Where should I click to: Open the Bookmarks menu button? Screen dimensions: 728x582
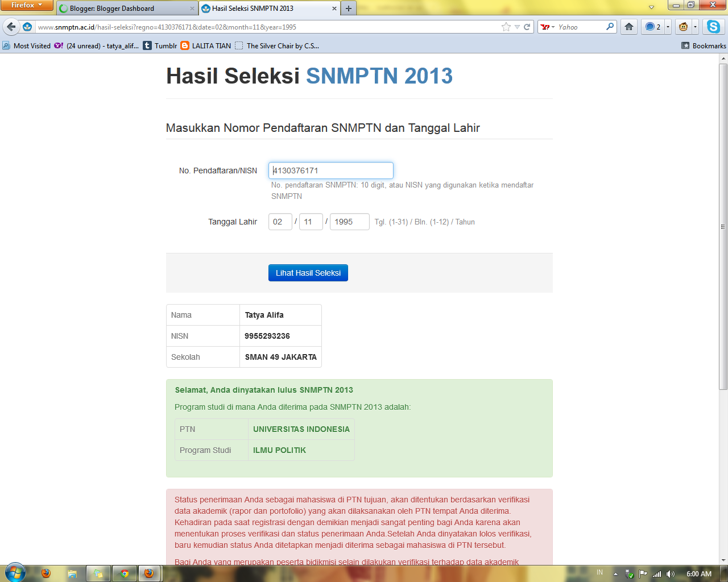(704, 46)
